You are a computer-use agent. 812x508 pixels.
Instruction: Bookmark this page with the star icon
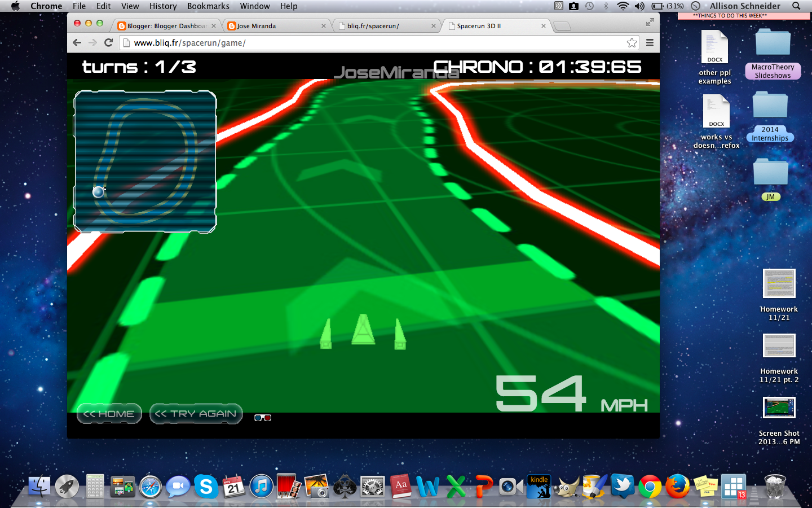pos(632,42)
